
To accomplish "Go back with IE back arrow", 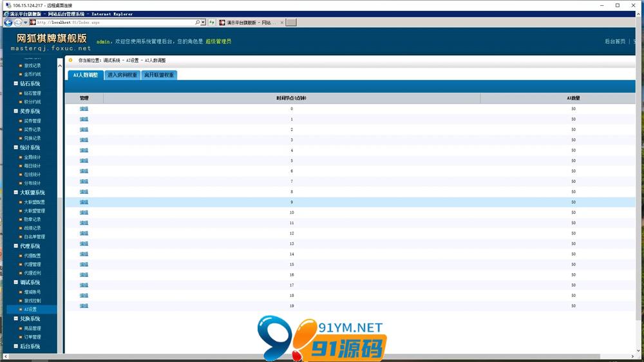I will tap(8, 23).
